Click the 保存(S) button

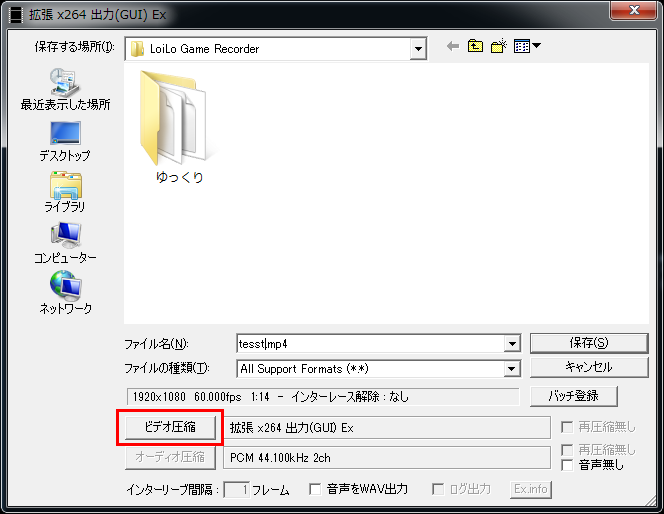[x=589, y=343]
